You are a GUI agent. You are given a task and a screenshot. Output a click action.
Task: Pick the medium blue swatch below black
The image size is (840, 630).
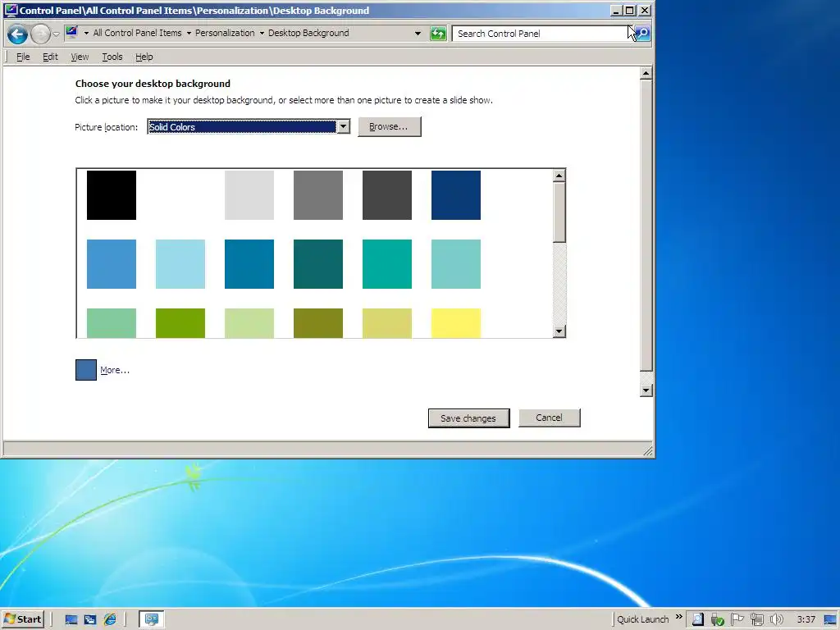pos(112,264)
